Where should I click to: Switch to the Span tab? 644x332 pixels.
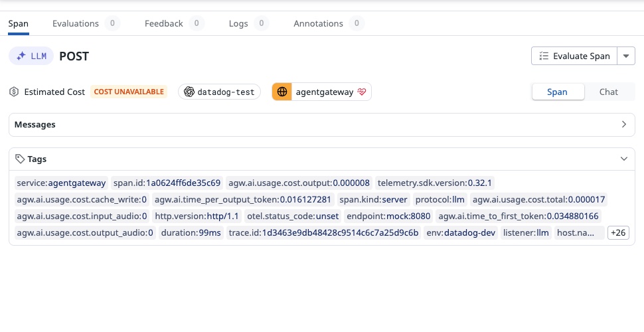pyautogui.click(x=19, y=23)
